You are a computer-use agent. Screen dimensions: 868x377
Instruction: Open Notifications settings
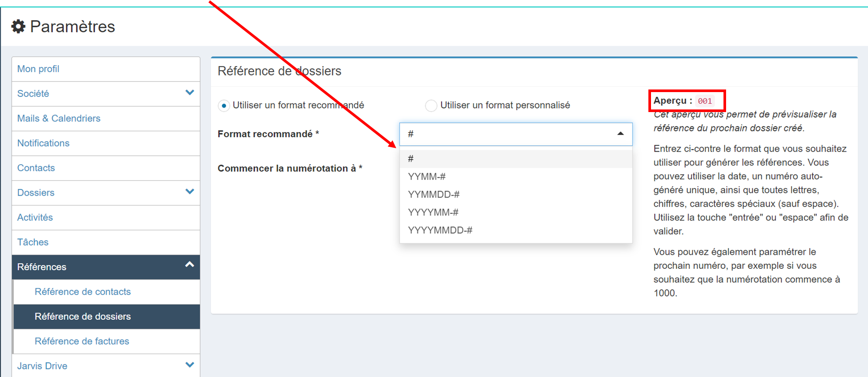[43, 143]
